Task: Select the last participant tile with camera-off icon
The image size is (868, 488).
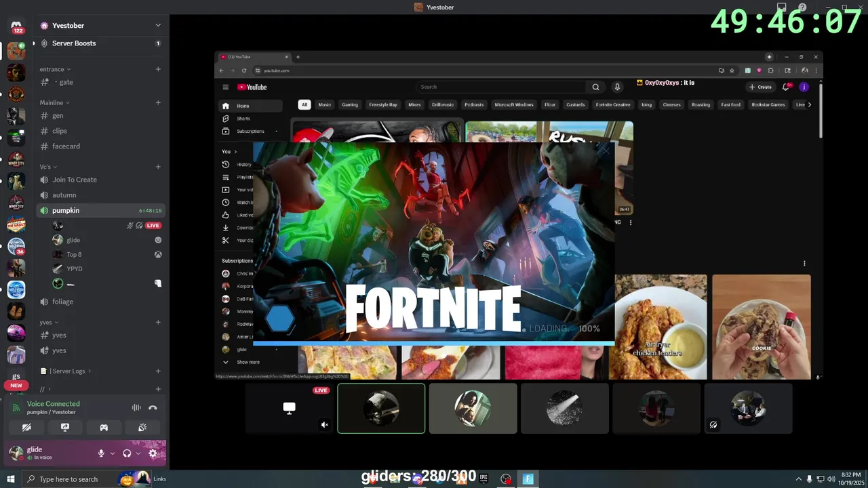Action: point(748,408)
